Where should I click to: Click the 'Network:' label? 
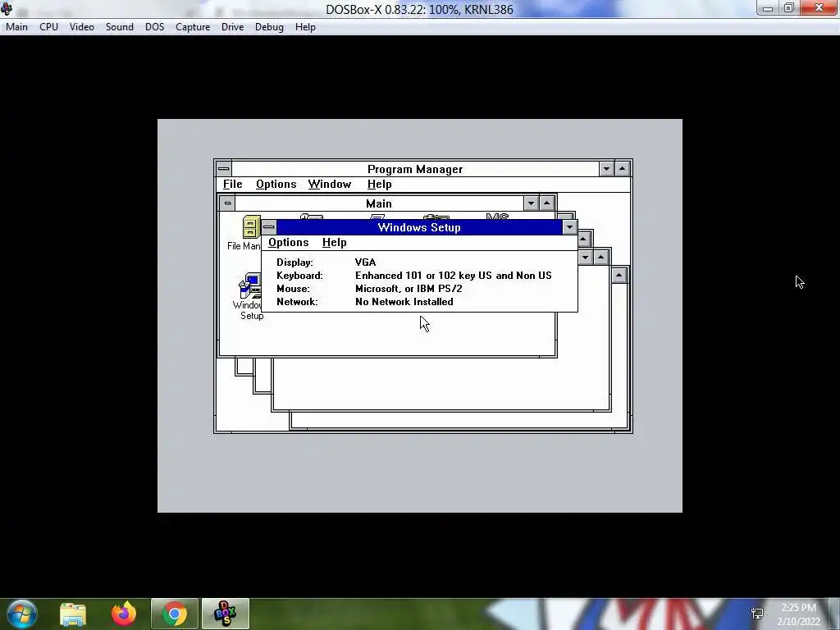coord(297,302)
